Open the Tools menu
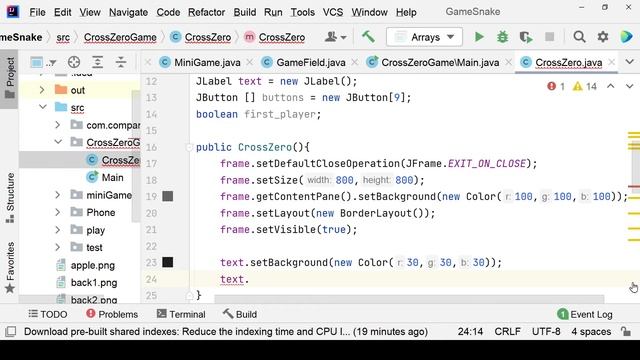Image resolution: width=640 pixels, height=360 pixels. [x=302, y=12]
